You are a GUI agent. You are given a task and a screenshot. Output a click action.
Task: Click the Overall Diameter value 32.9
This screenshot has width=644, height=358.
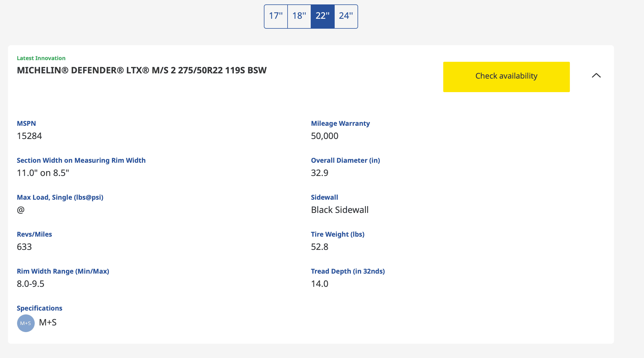(320, 173)
